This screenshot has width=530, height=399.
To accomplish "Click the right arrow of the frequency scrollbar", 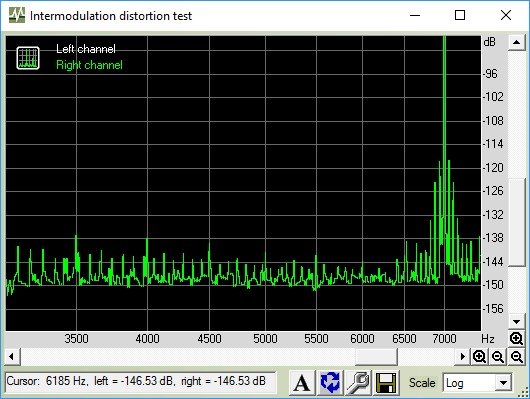I will [x=463, y=356].
